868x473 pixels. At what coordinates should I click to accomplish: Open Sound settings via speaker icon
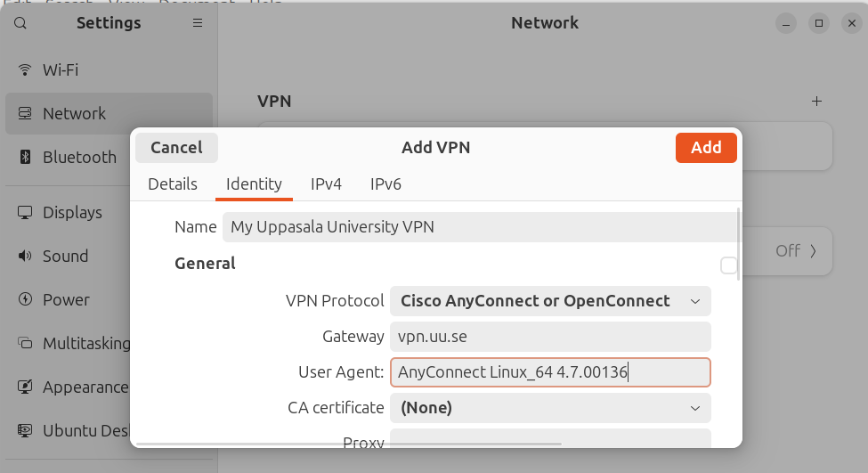(25, 257)
